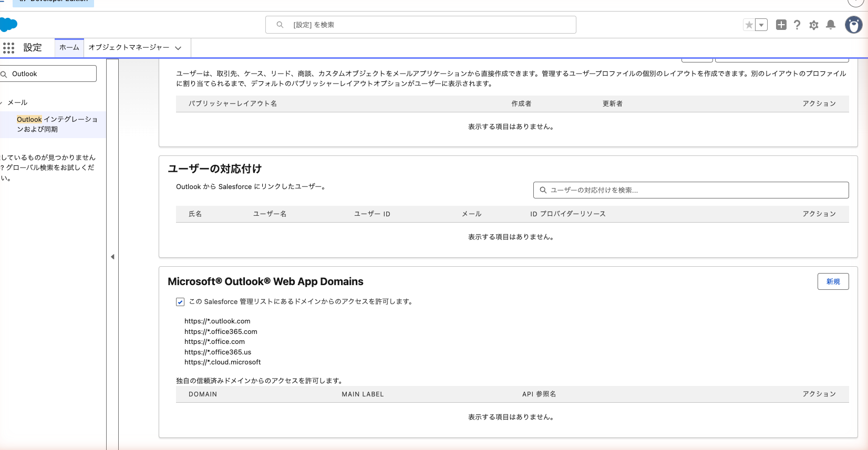Open the global actions plus icon
This screenshot has height=450, width=868.
[x=781, y=25]
